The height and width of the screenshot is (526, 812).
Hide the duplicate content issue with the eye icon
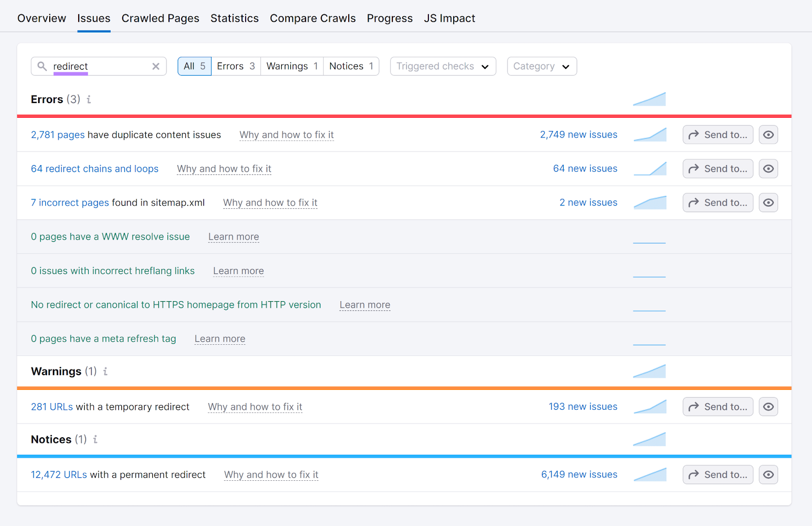tap(768, 135)
